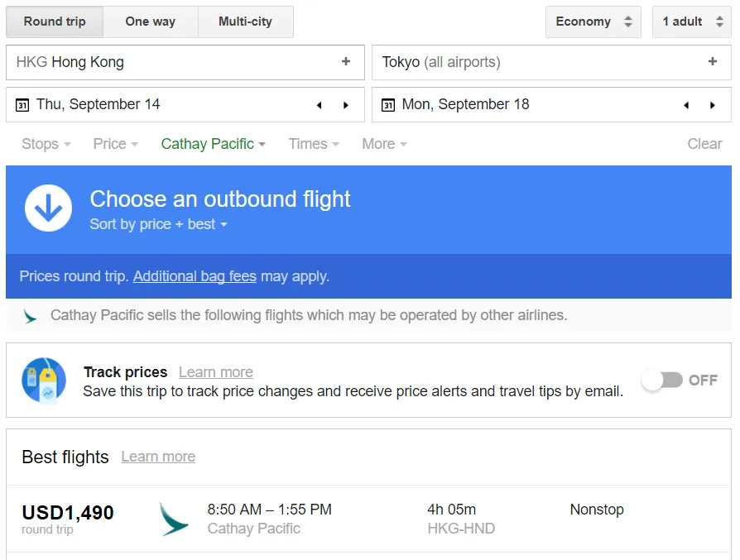Open the 1 adult passenger selector
This screenshot has width=740, height=560.
tap(691, 22)
